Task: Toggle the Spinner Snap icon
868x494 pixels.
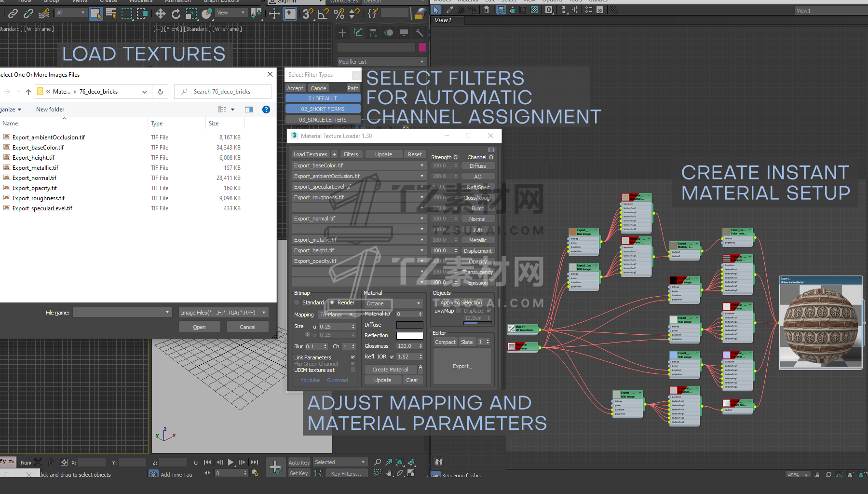Action: click(x=354, y=14)
